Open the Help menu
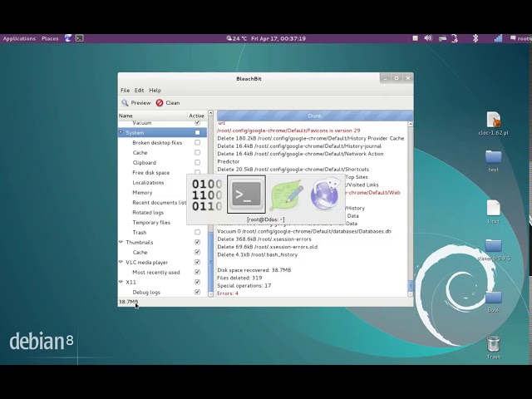Screen dimensions: 532x399 pos(155,91)
